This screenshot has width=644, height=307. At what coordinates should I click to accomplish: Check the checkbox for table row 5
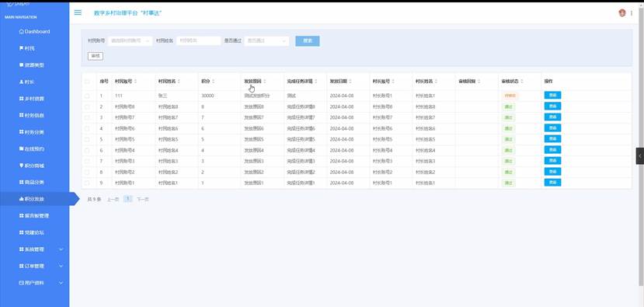[x=87, y=139]
